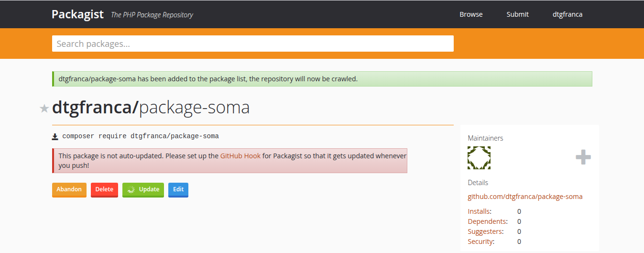
Task: Star the dtgfranca/package-soma package
Action: (44, 109)
